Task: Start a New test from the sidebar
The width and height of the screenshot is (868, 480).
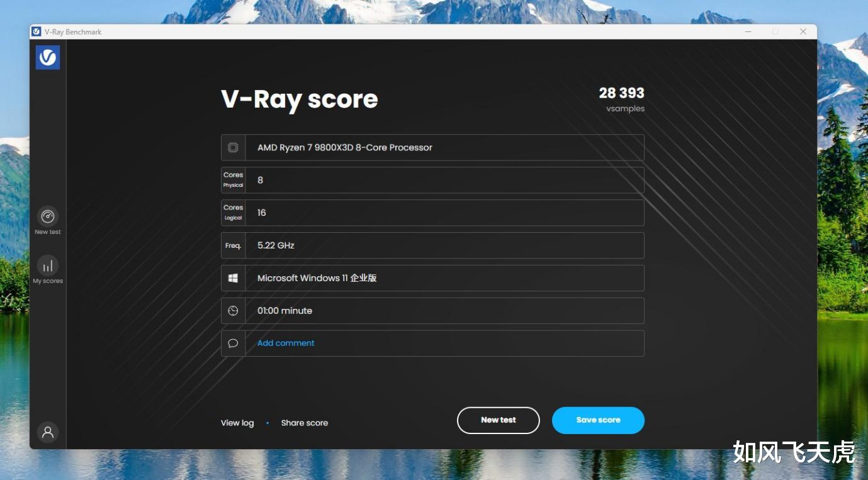Action: click(x=48, y=221)
